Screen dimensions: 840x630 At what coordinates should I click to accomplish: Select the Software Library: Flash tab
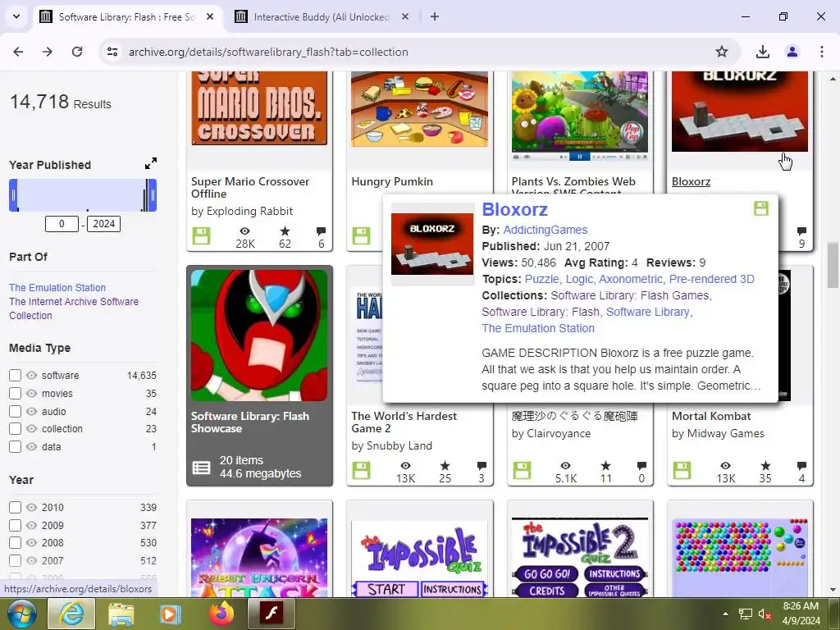[x=126, y=17]
